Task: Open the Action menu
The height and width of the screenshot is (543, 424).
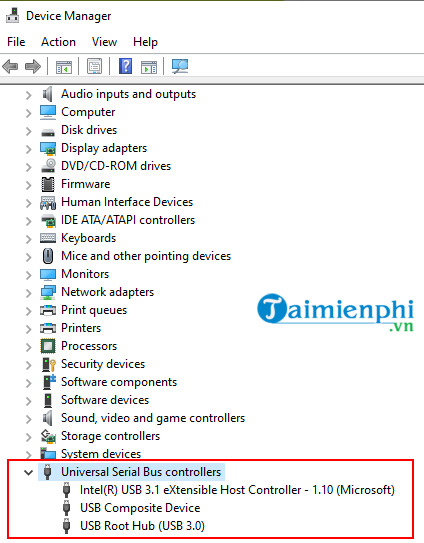Action: (x=58, y=42)
